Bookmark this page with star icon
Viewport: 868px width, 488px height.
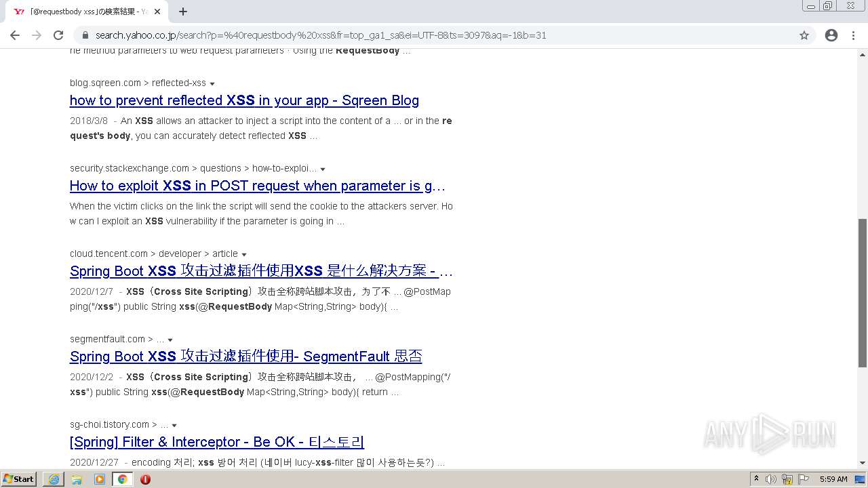[804, 35]
